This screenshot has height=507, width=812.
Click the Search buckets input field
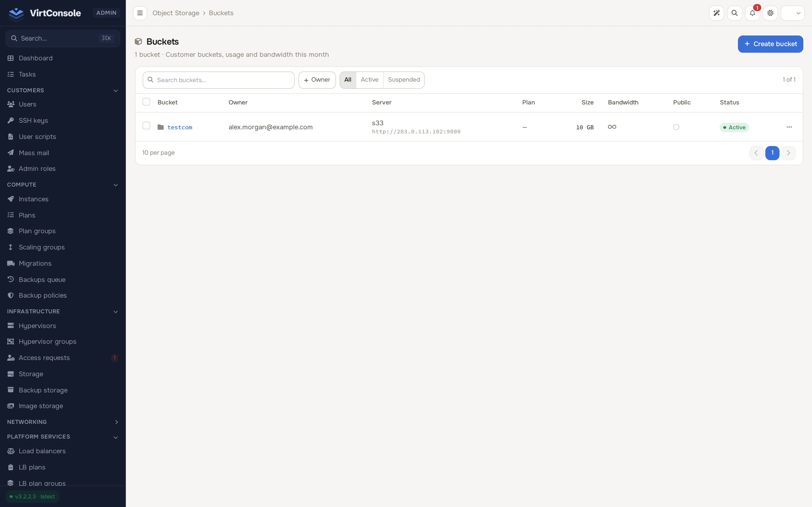(218, 80)
